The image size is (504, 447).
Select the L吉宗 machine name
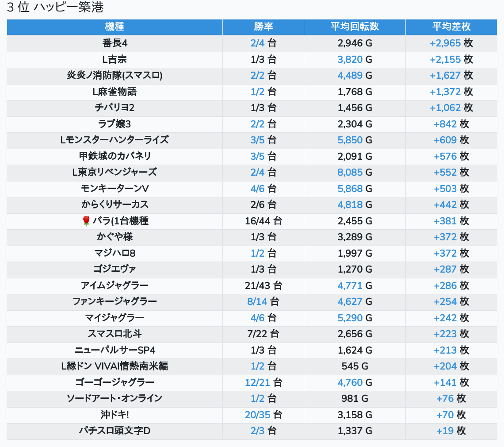(115, 59)
